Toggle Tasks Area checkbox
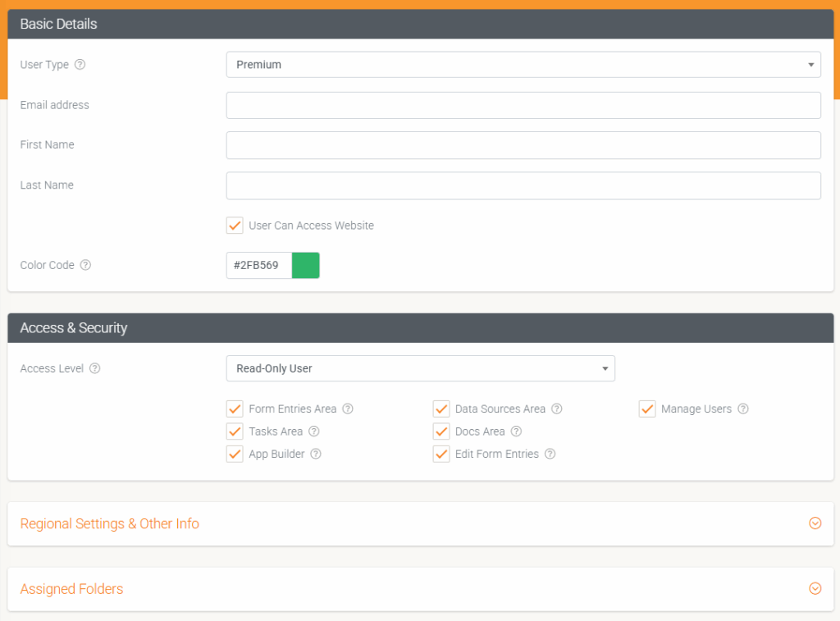 [235, 432]
